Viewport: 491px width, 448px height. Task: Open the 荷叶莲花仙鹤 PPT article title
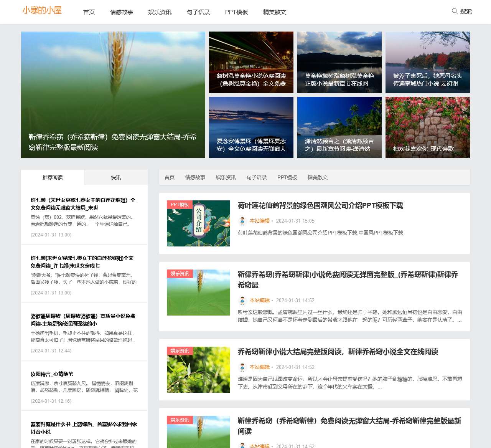click(320, 206)
